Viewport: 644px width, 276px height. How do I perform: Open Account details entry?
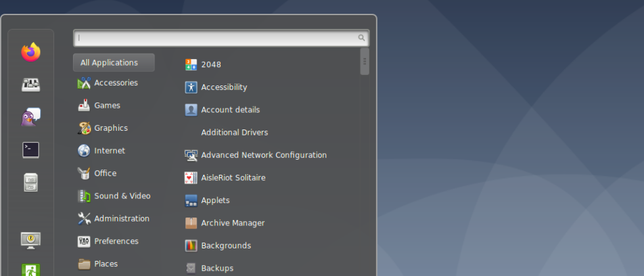pos(230,110)
